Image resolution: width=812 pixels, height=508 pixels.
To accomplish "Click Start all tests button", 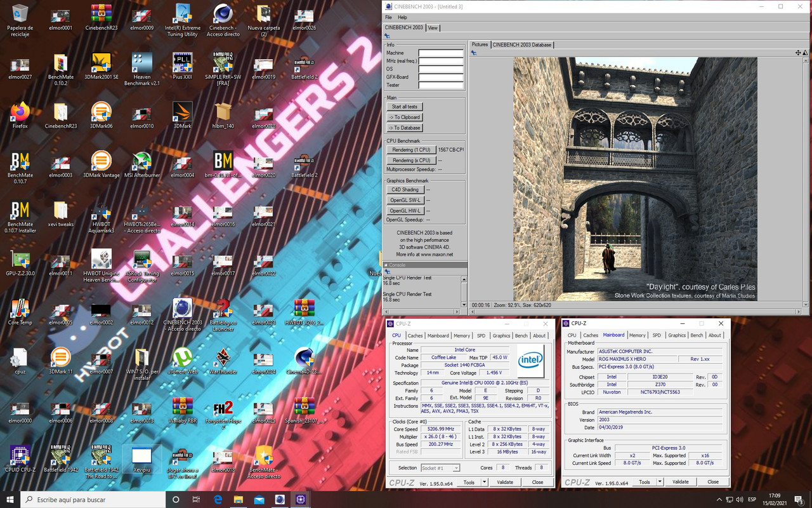I will (405, 107).
